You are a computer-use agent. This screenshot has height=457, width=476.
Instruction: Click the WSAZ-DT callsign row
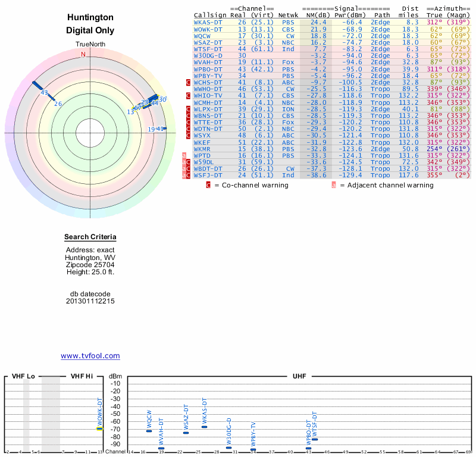click(208, 42)
